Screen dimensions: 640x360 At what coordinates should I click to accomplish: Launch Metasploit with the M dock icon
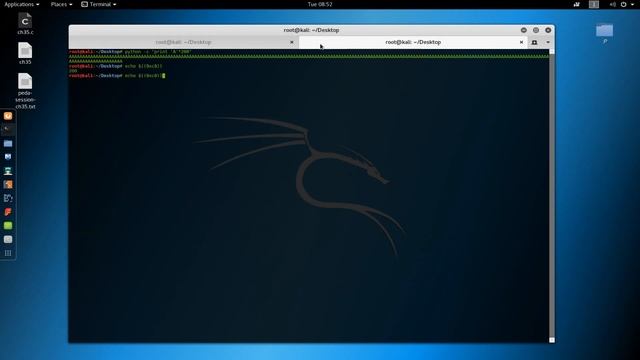point(8,157)
